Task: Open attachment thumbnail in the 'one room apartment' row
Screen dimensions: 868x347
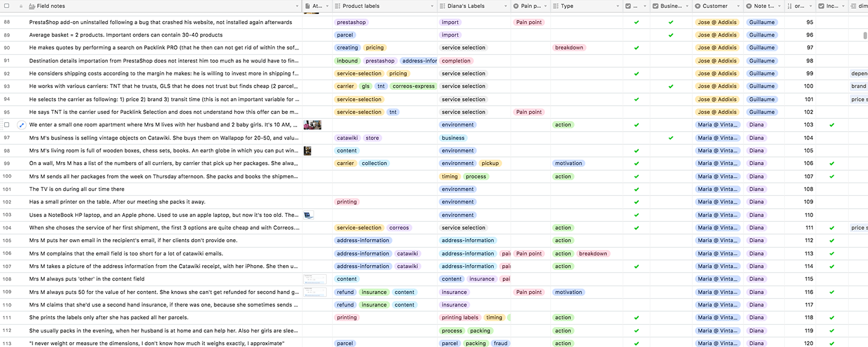Action: 312,125
